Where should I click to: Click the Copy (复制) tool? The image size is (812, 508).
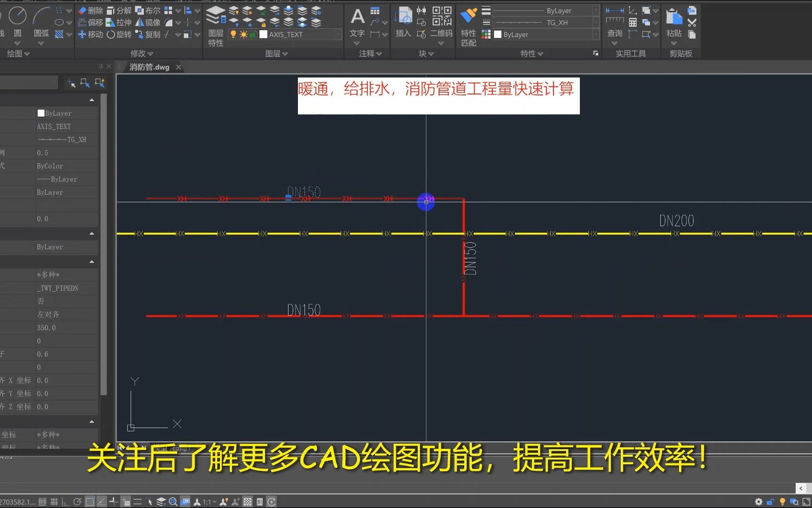[148, 34]
